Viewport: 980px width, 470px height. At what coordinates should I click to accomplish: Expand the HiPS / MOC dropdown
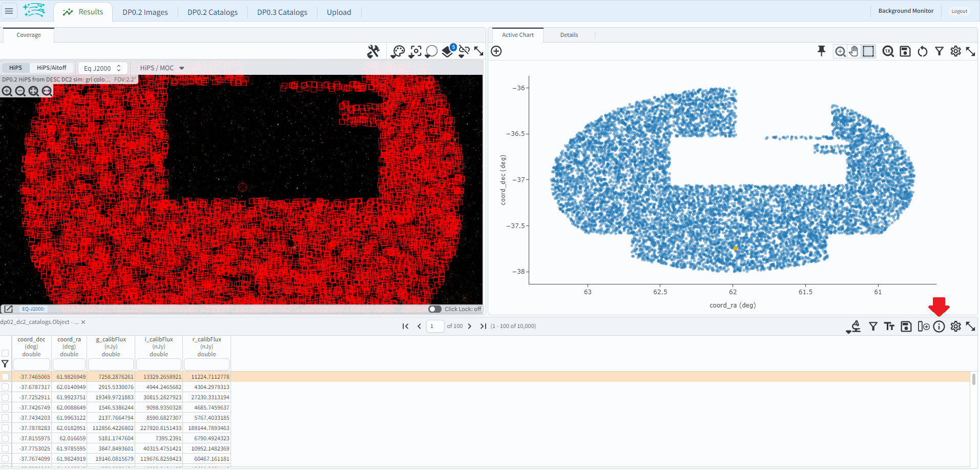pyautogui.click(x=161, y=67)
